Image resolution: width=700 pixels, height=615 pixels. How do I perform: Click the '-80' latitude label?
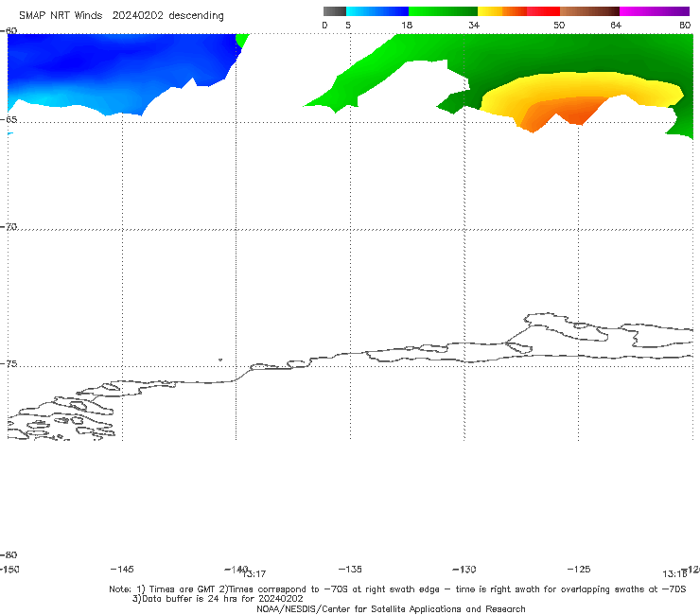(x=9, y=554)
